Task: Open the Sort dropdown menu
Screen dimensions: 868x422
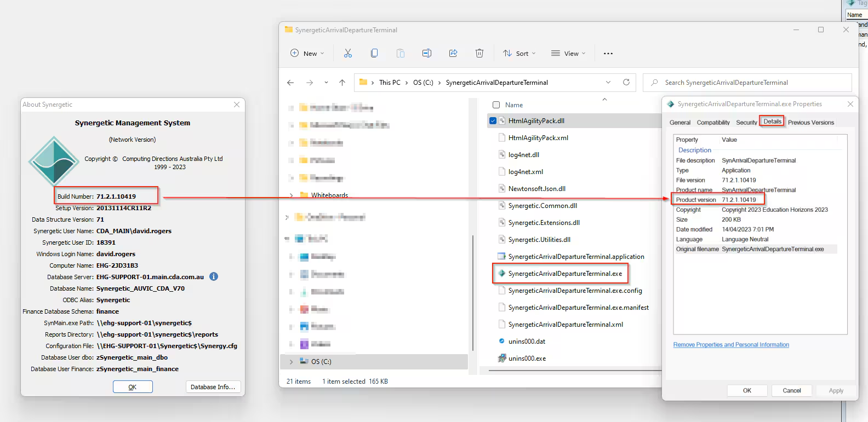Action: (x=519, y=53)
